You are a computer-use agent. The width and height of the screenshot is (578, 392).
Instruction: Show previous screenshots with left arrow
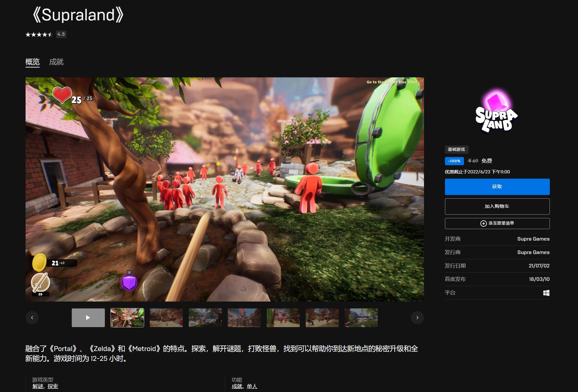coord(32,318)
